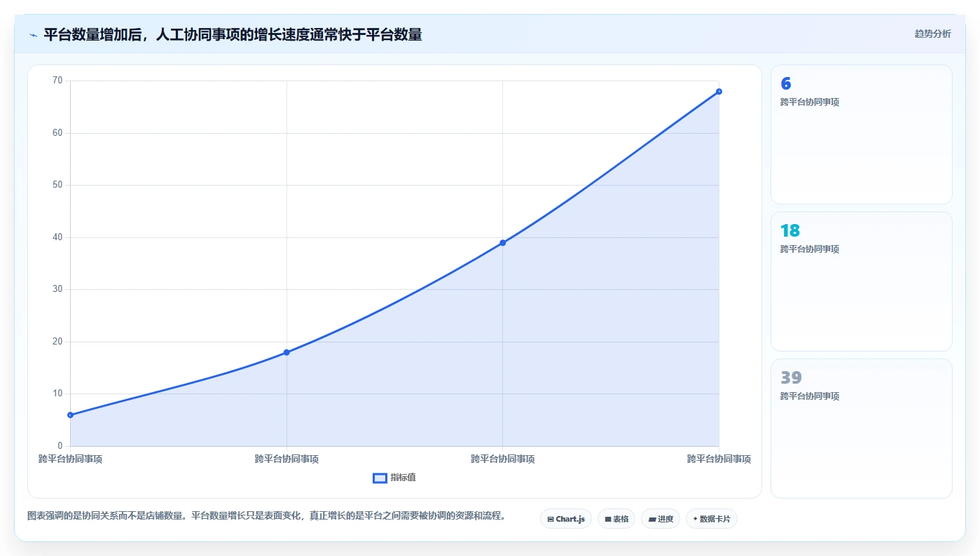Select the Chart.js chip

566,519
